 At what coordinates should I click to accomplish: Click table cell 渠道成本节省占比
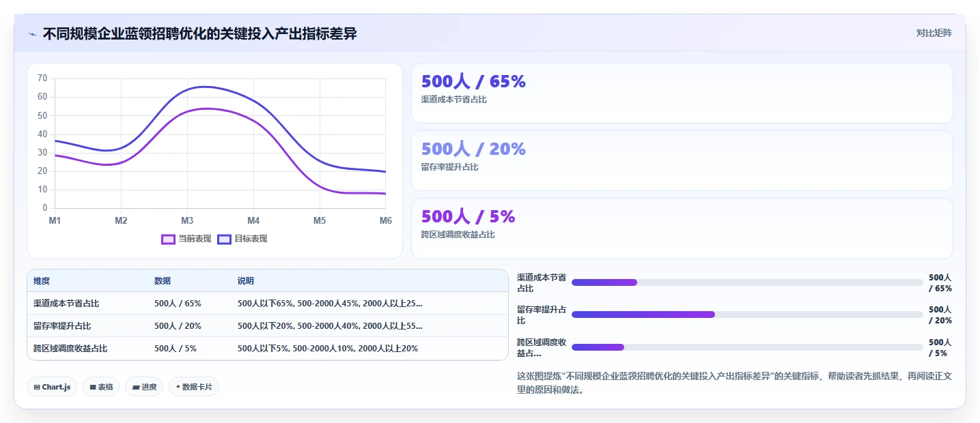pyautogui.click(x=66, y=304)
